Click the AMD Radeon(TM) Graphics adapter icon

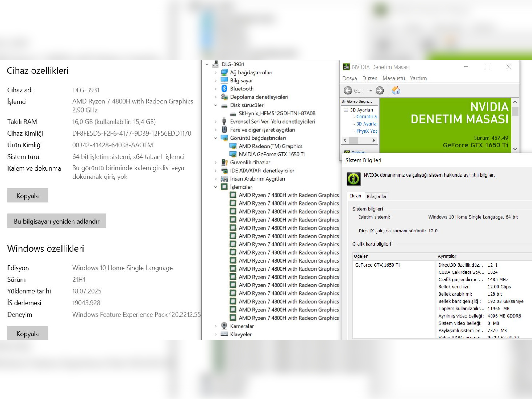233,146
